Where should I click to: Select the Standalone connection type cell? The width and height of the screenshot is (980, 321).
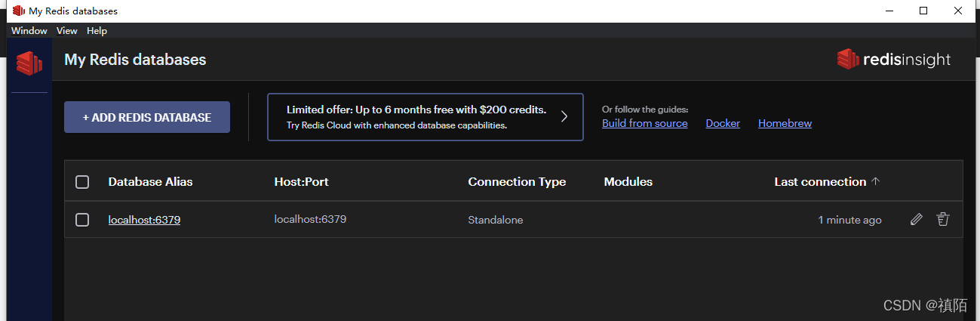(496, 220)
